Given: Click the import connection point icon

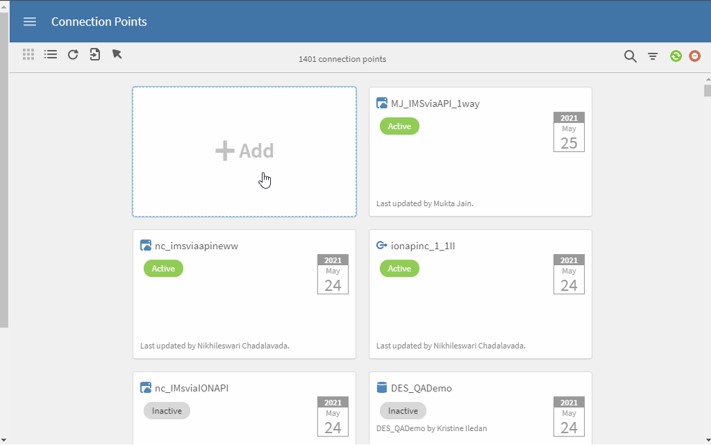Looking at the screenshot, I should coord(95,54).
